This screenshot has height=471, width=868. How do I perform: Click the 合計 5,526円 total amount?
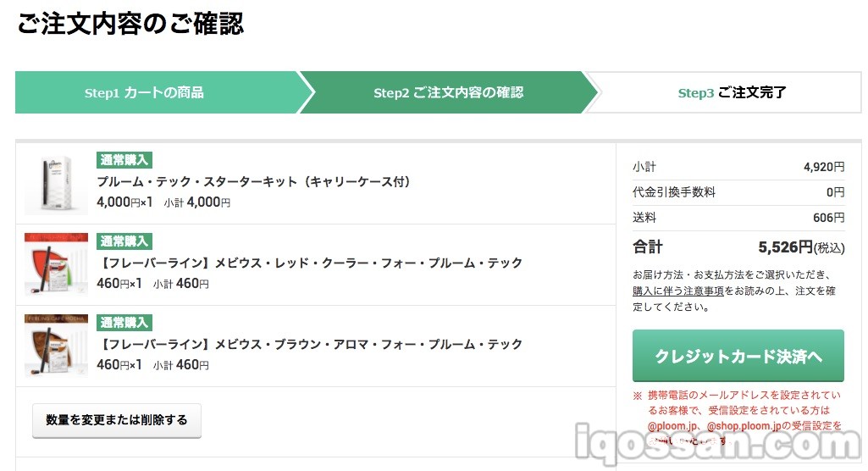tap(801, 247)
